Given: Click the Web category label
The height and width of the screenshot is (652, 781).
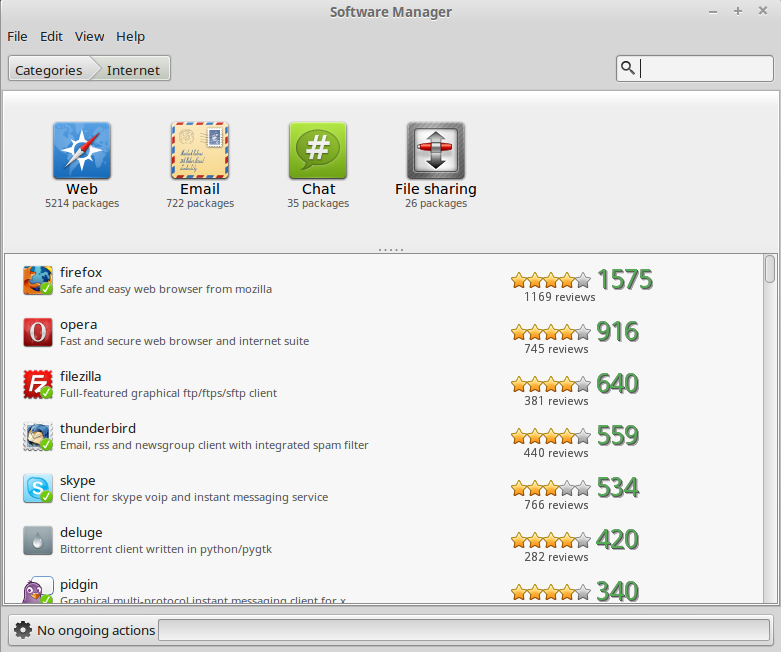Looking at the screenshot, I should tap(82, 189).
